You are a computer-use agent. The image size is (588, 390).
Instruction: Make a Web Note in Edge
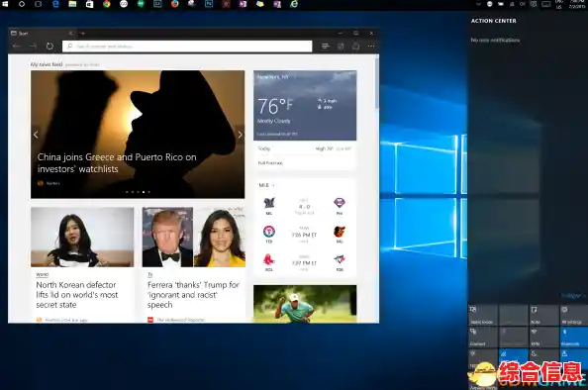pos(341,47)
